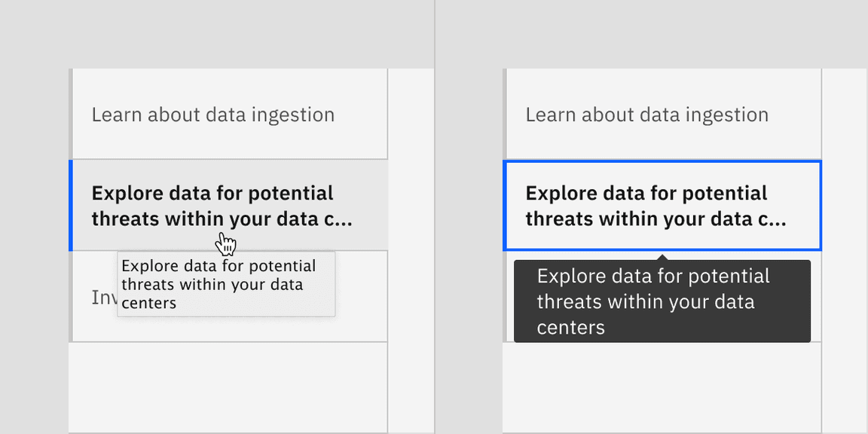Click the truncation ellipsis on the focused tab
The width and height of the screenshot is (868, 434).
click(777, 220)
